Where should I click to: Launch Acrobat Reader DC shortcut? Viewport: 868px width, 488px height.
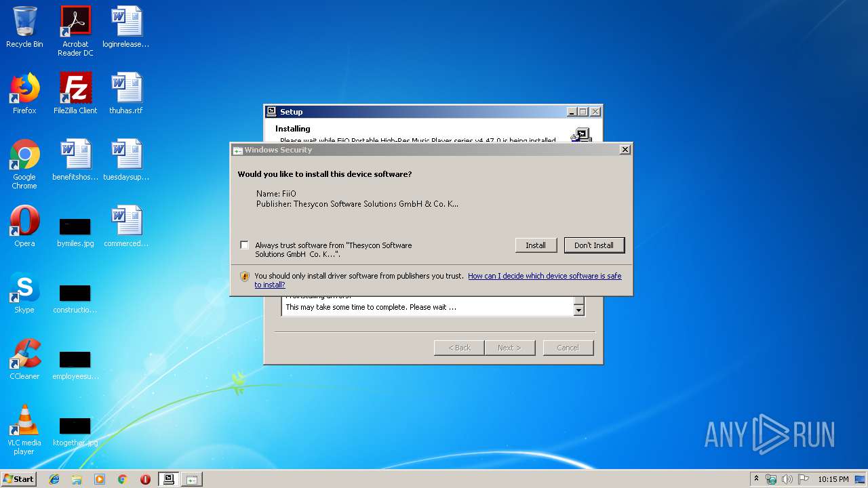click(x=75, y=31)
